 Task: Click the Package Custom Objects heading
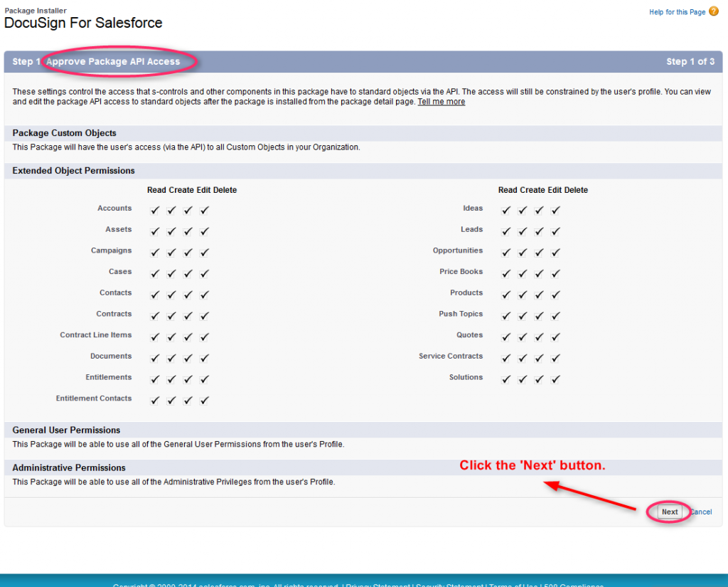pyautogui.click(x=64, y=133)
